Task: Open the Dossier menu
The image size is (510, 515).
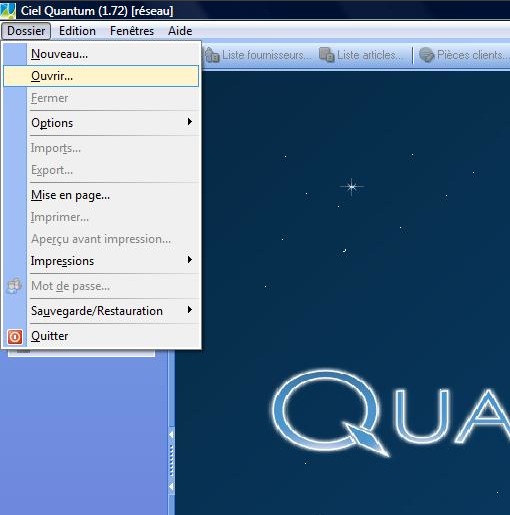Action: click(26, 31)
